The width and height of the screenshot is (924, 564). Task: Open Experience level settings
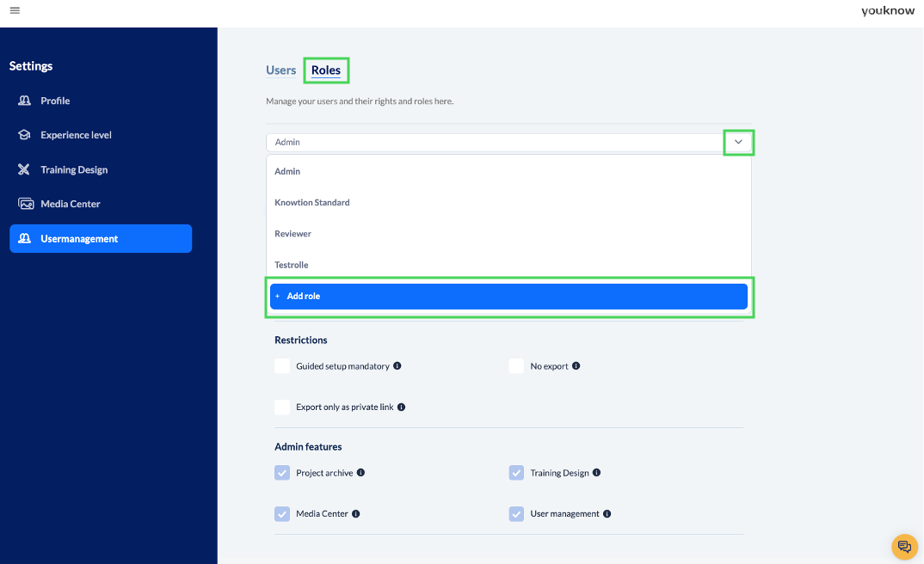coord(101,135)
